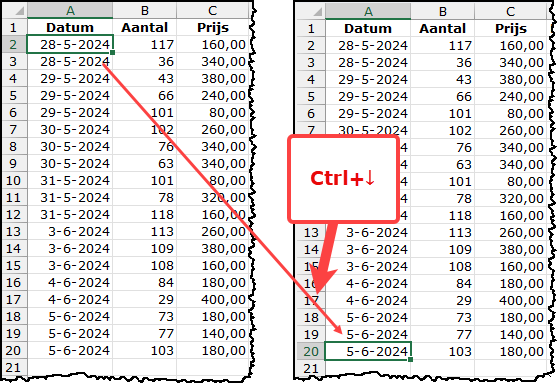Click 'Prijs' header cell in left sheet

212,27
